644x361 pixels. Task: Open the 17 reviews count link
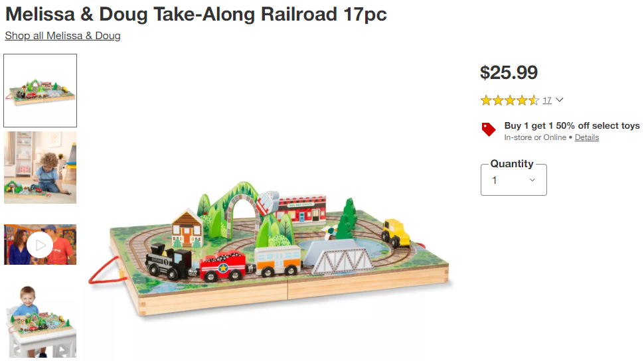(x=547, y=100)
